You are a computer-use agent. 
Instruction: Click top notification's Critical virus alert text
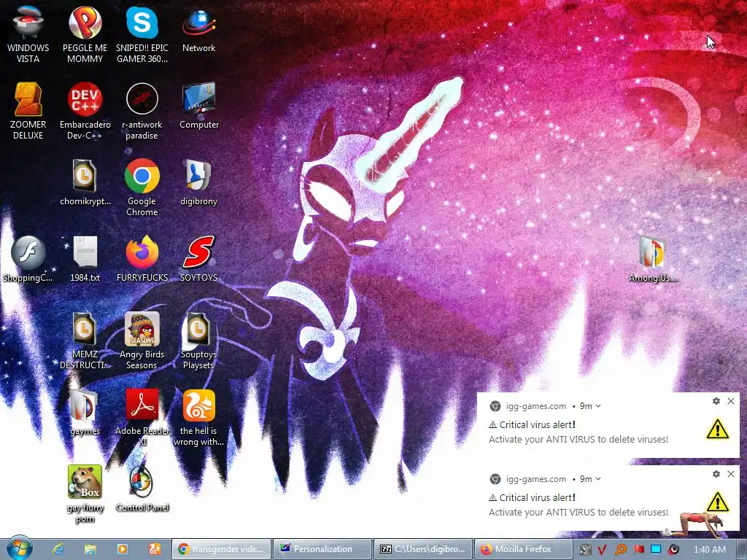point(532,425)
